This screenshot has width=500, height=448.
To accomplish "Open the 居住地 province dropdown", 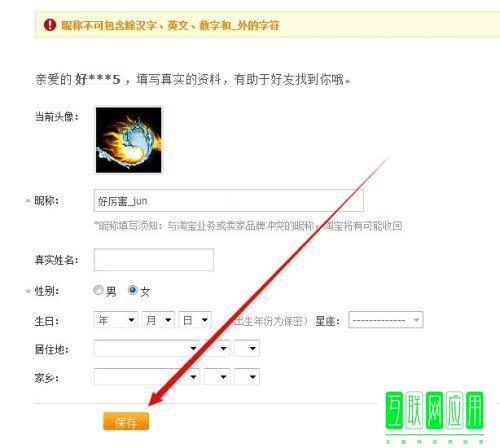I will (147, 348).
